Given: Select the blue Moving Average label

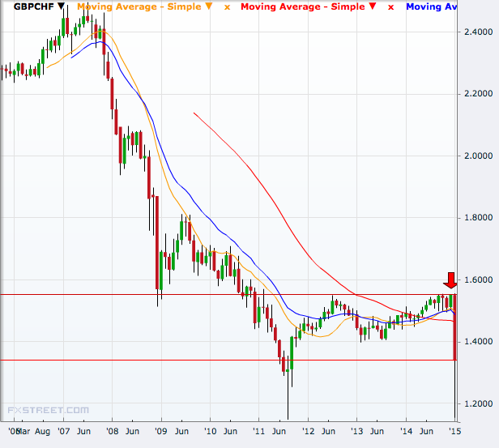Looking at the screenshot, I should 431,6.
